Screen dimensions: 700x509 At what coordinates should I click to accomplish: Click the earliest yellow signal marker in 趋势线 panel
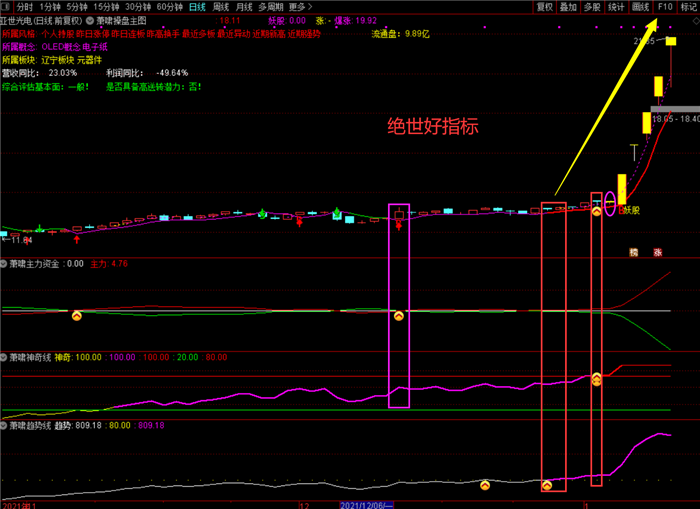click(485, 485)
